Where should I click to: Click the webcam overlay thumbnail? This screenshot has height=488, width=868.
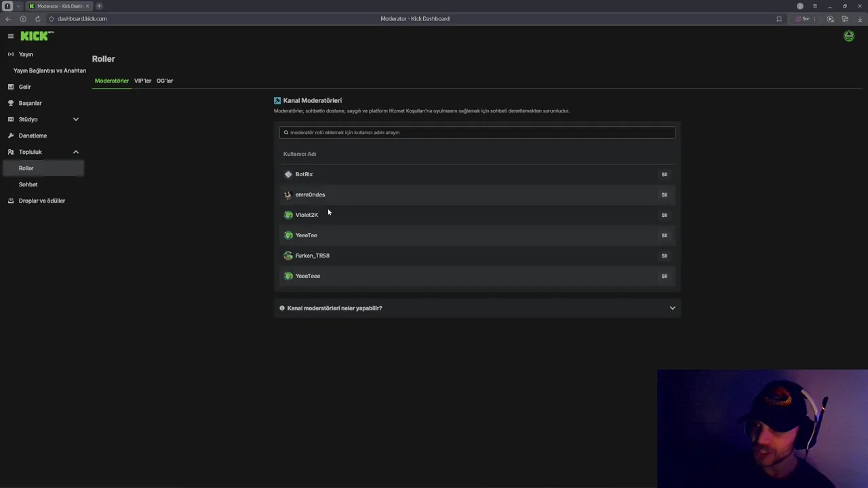coord(762,428)
